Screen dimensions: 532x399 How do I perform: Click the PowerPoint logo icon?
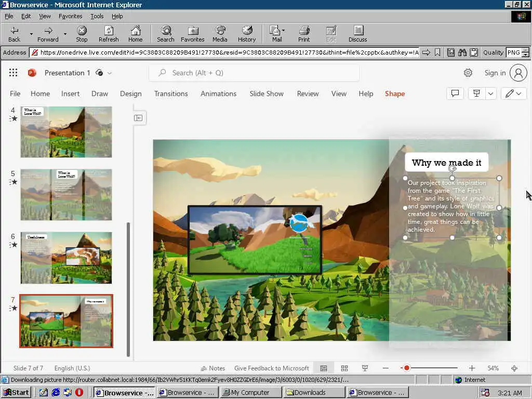[32, 73]
